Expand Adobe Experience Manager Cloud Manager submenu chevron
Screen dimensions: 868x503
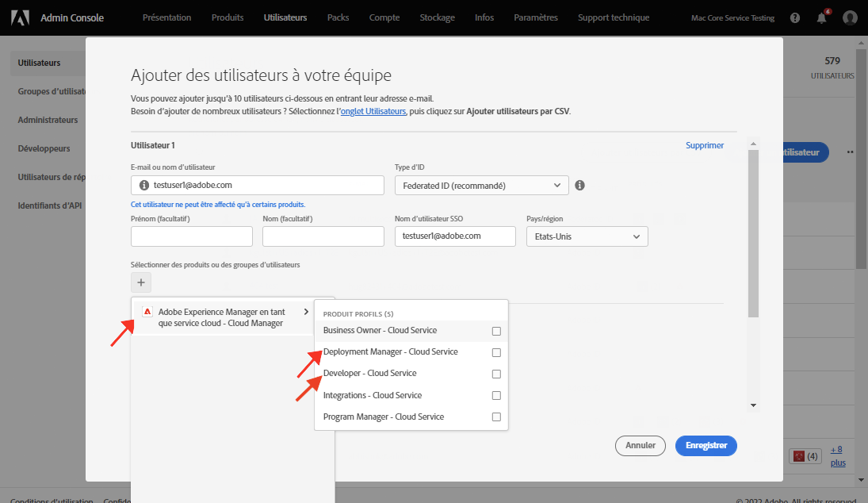306,312
